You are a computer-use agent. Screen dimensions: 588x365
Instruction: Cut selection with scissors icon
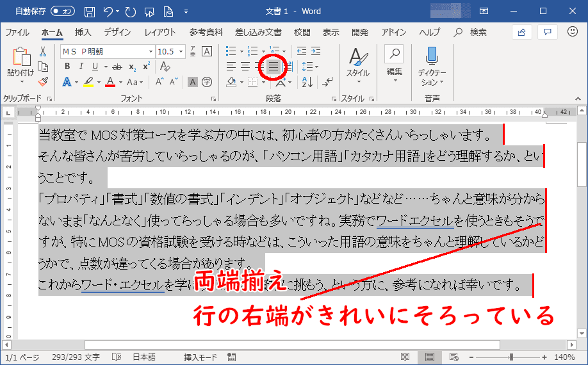click(x=42, y=51)
